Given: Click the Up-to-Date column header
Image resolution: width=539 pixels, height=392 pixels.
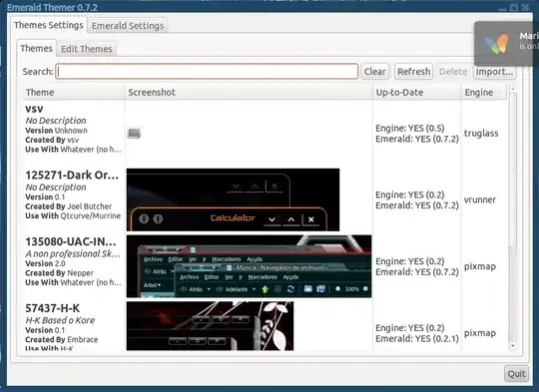Looking at the screenshot, I should [416, 93].
